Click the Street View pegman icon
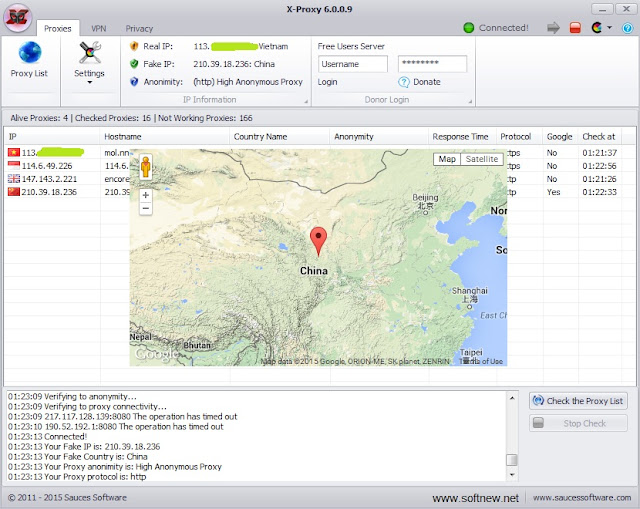 [x=146, y=167]
